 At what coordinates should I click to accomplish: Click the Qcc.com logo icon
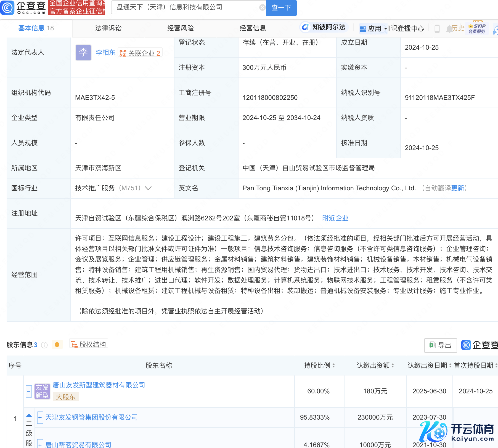point(7,7)
